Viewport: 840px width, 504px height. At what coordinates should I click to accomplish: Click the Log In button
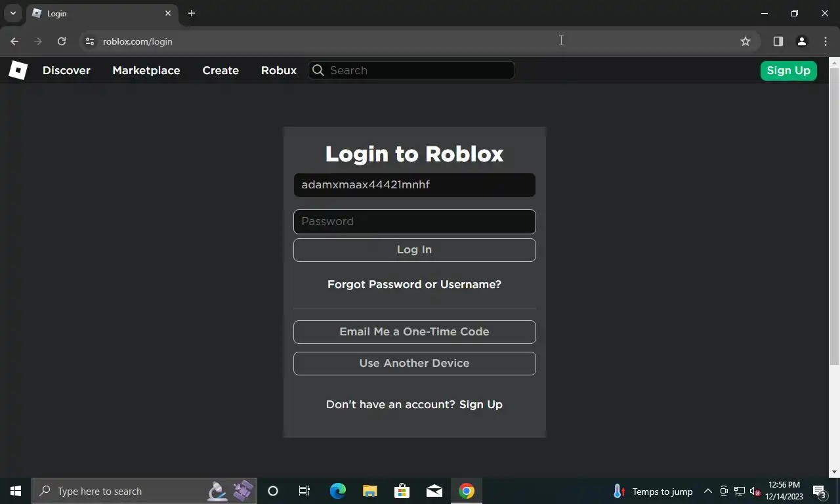pos(414,250)
